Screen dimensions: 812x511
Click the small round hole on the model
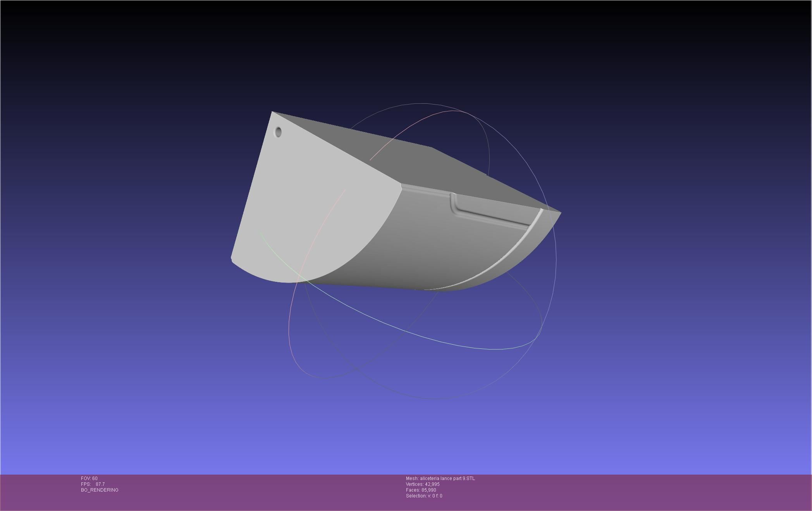[278, 132]
